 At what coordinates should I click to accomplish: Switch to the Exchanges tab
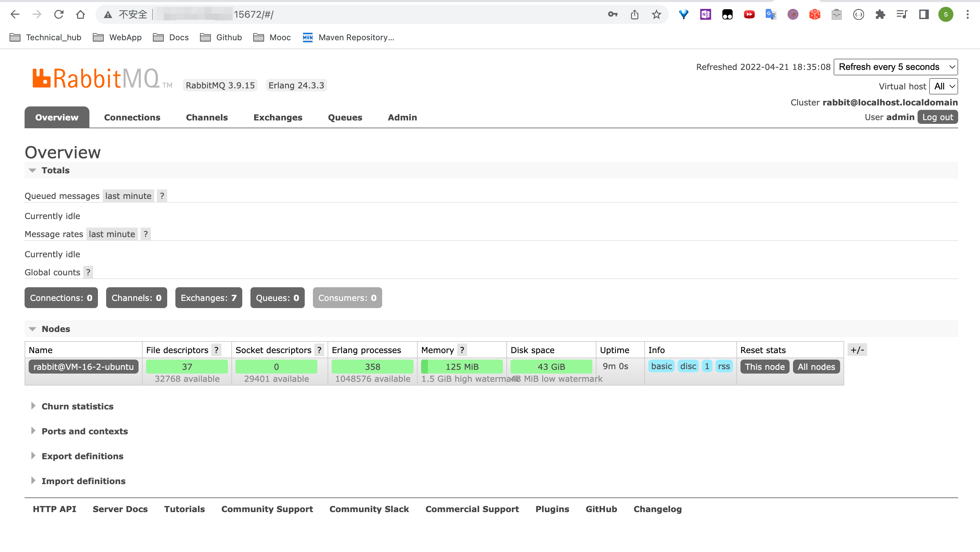click(x=278, y=118)
